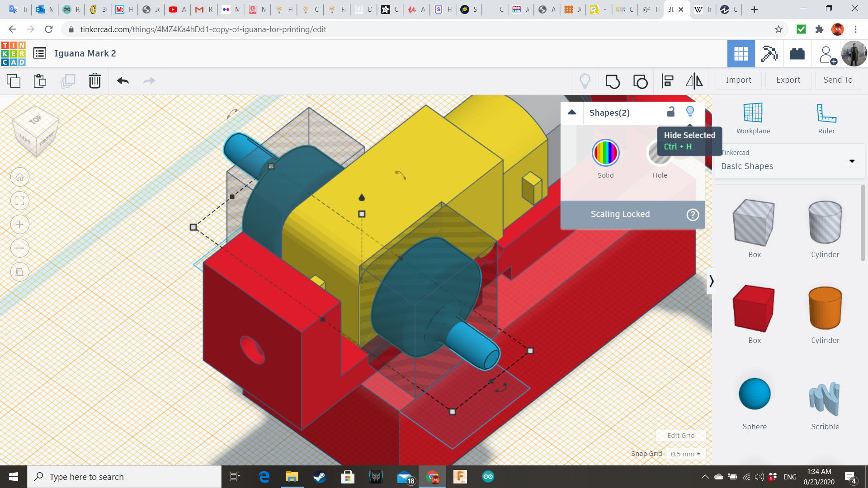Click the Undo arrow

coord(123,81)
